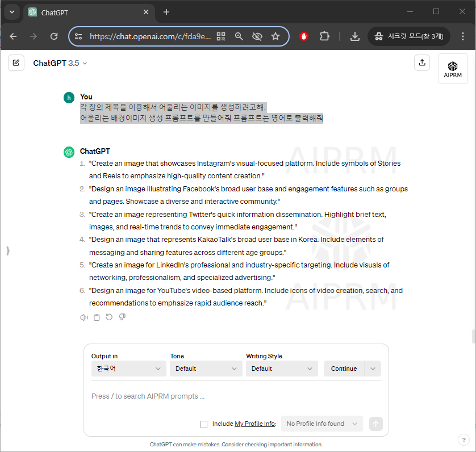Go back in browser history
The height and width of the screenshot is (452, 476).
[x=13, y=36]
